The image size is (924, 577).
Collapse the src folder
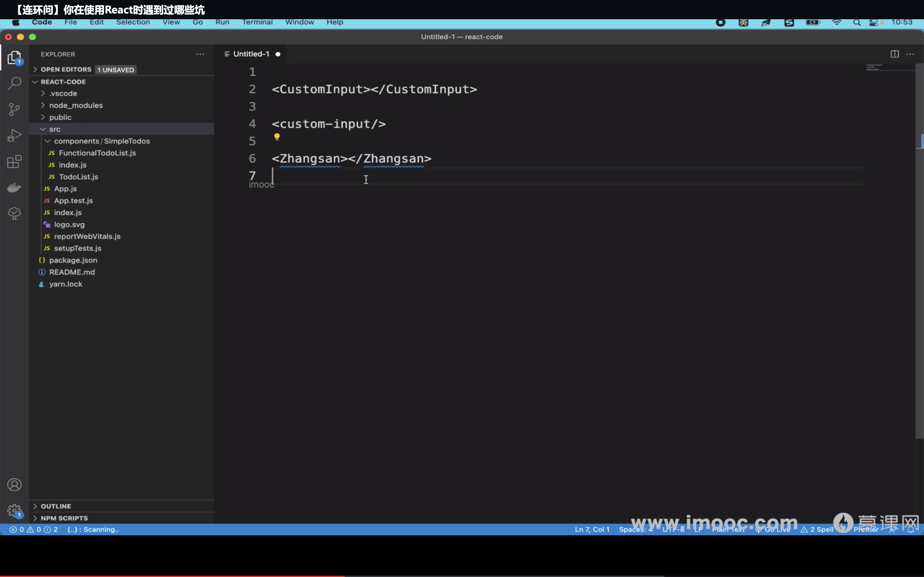[x=55, y=130]
